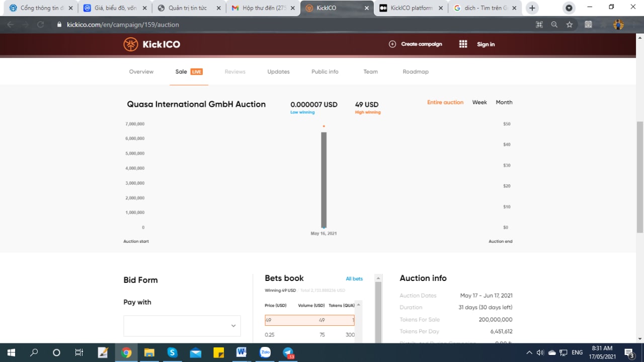Click the Chrome profile avatar
644x362 pixels.
[618, 25]
